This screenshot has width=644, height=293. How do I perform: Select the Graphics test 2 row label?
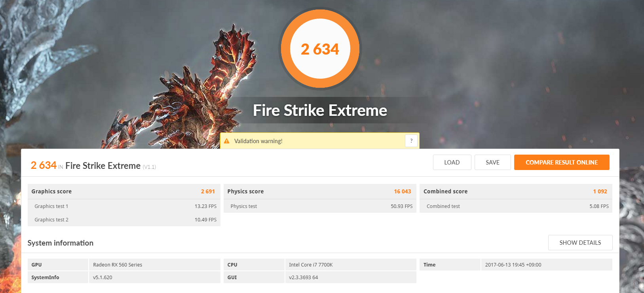51,220
